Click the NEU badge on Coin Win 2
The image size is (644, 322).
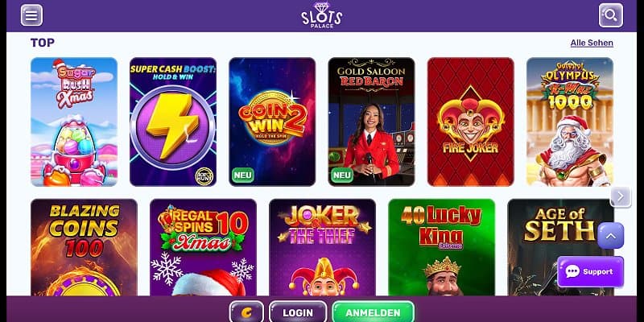click(243, 175)
